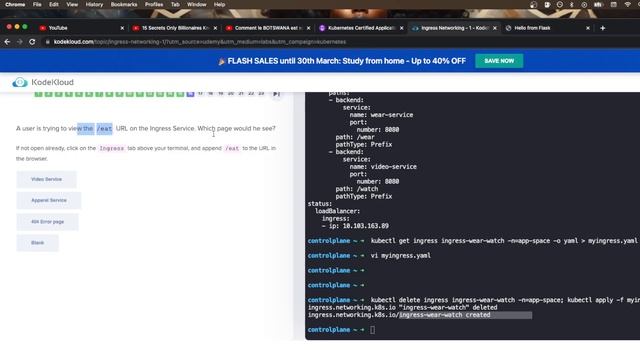Click the 'path: /wear' terminal line
The image size is (640, 360).
click(355, 137)
